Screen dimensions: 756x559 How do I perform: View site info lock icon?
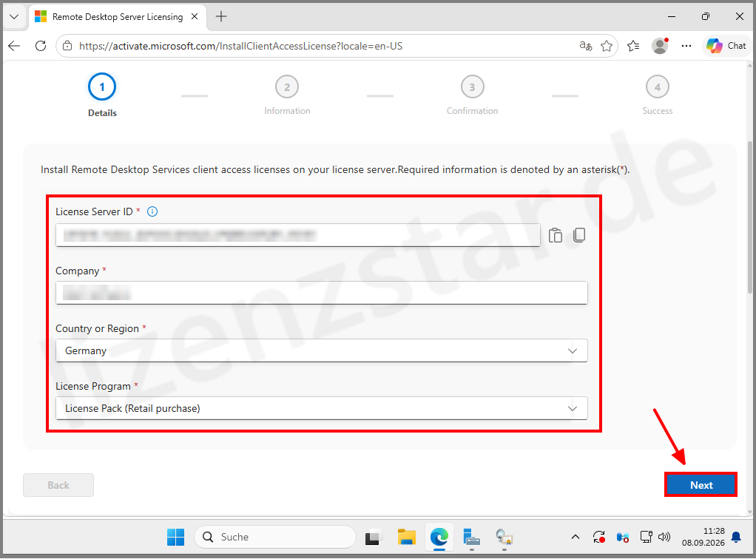(x=67, y=46)
